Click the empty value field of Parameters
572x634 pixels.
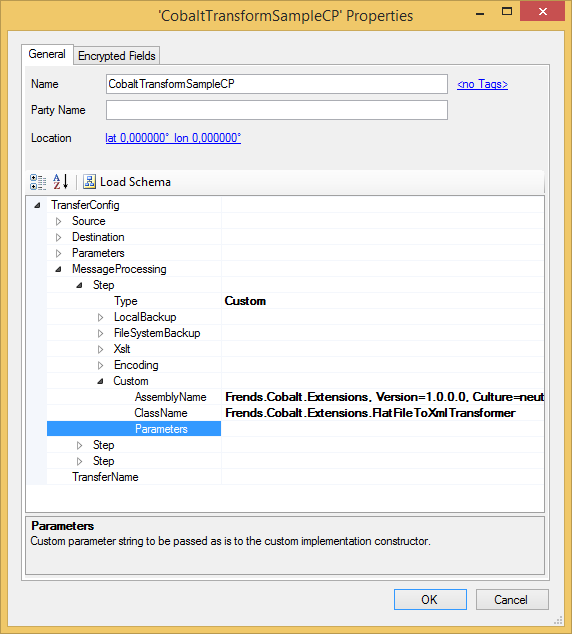[382, 429]
